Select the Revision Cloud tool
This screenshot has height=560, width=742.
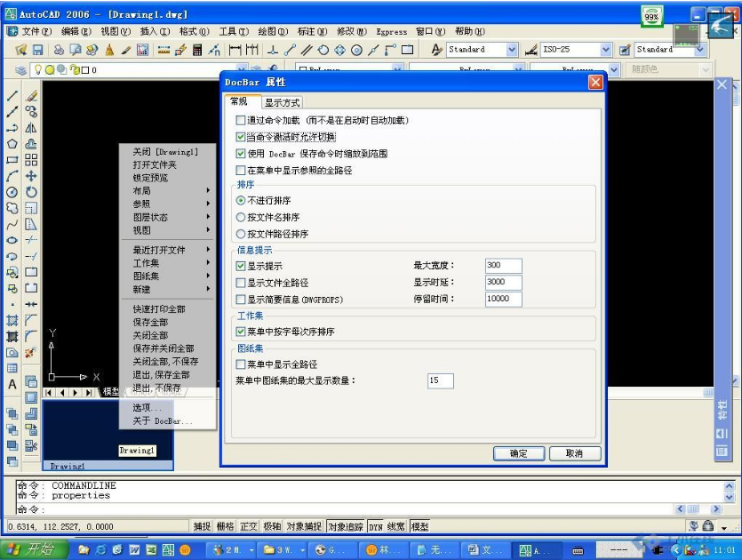pos(12,208)
